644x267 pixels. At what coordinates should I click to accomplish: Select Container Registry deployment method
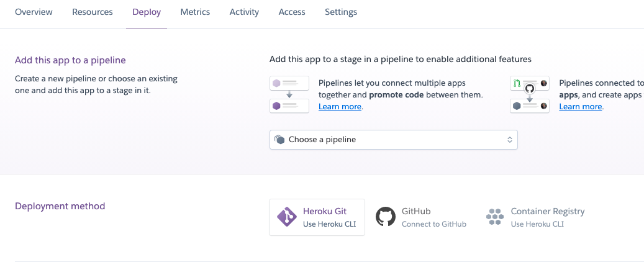536,217
